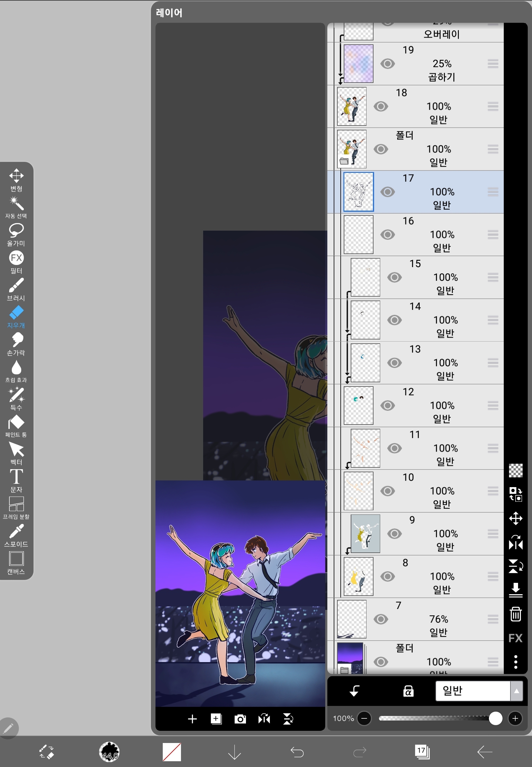Select the Transform (변형) tool
The height and width of the screenshot is (767, 532).
tap(16, 180)
